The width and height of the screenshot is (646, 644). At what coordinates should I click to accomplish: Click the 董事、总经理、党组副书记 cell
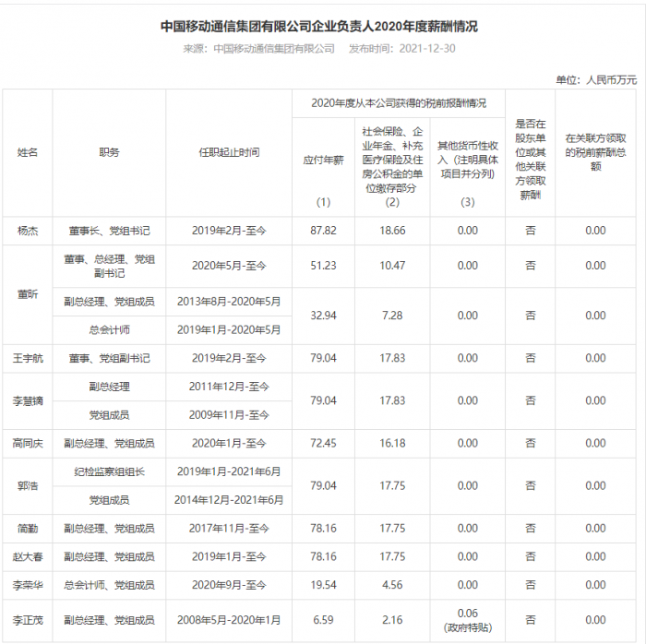109,266
